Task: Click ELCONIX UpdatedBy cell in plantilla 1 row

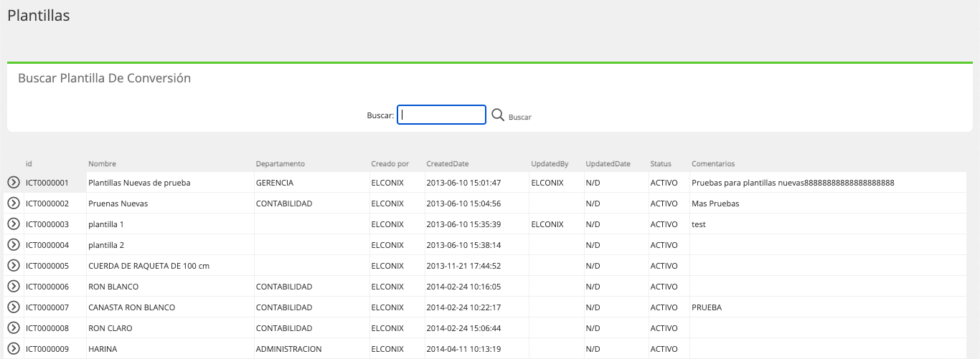Action: coord(556,224)
